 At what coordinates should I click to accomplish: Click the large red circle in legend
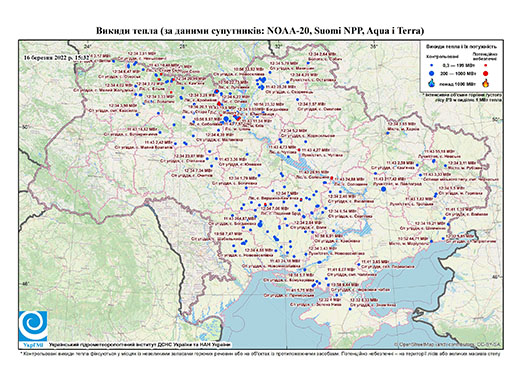point(485,73)
